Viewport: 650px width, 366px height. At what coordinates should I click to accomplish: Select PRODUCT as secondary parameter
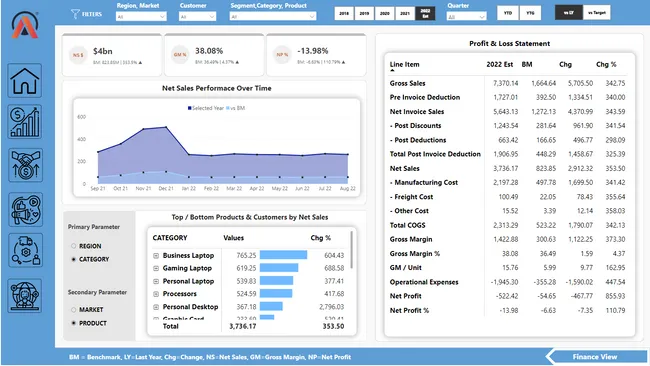[x=74, y=323]
